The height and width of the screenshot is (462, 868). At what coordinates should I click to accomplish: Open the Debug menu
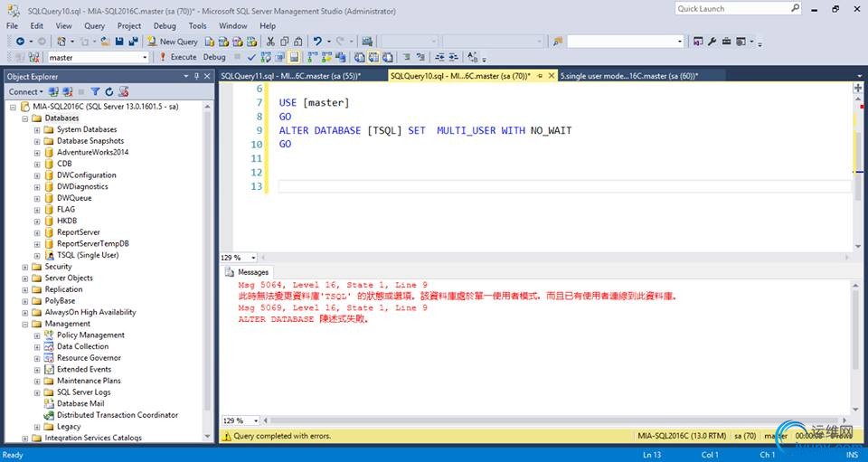[x=165, y=25]
